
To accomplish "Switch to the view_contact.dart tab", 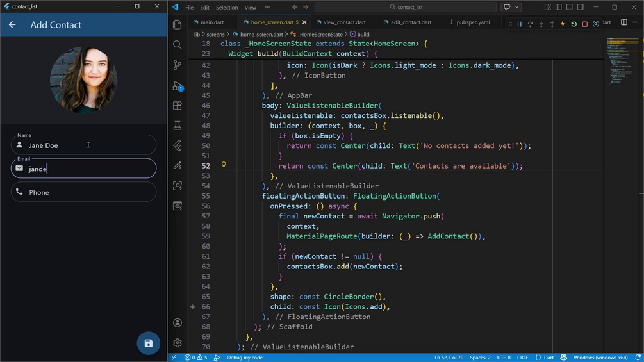I will [345, 22].
